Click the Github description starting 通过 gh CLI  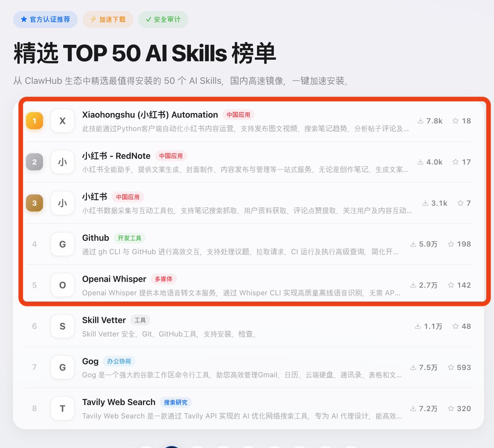click(x=240, y=252)
